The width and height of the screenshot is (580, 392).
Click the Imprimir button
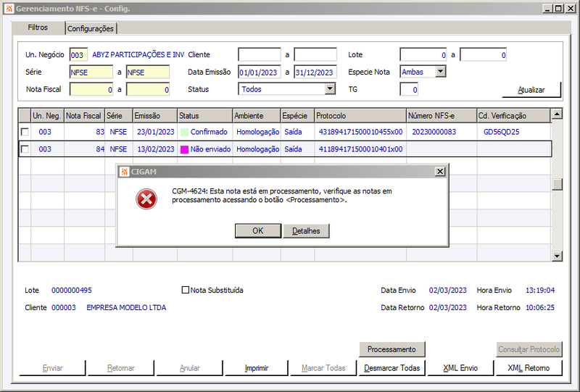coord(257,368)
